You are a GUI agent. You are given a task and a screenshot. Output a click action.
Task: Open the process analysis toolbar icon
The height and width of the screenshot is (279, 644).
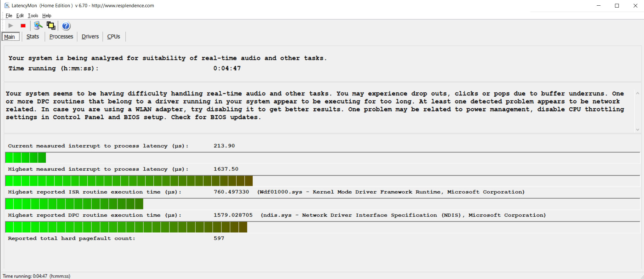coord(38,26)
